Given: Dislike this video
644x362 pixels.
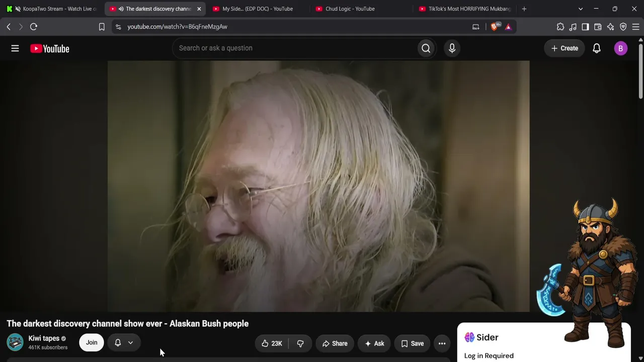Looking at the screenshot, I should click(300, 343).
